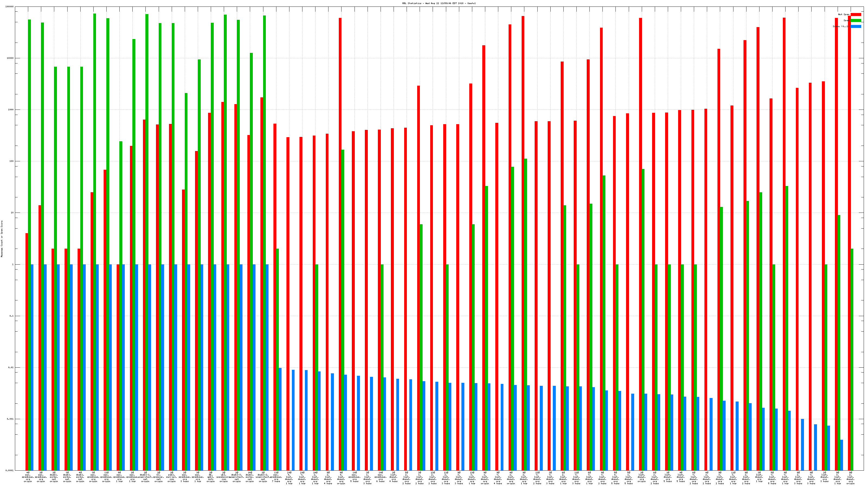Screen dimensions: 868x488
Task: Click the 0.01 y-axis tick label
Action: 11,367
